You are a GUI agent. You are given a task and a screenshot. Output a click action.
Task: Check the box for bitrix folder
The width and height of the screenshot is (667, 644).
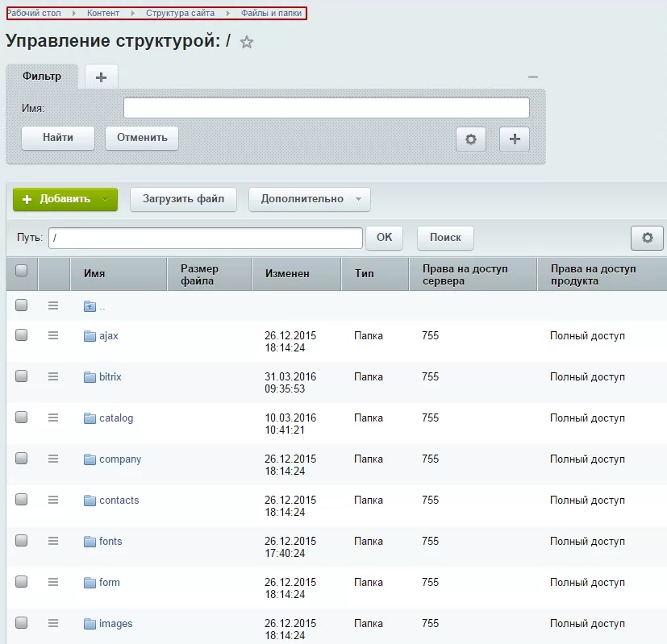pyautogui.click(x=21, y=376)
